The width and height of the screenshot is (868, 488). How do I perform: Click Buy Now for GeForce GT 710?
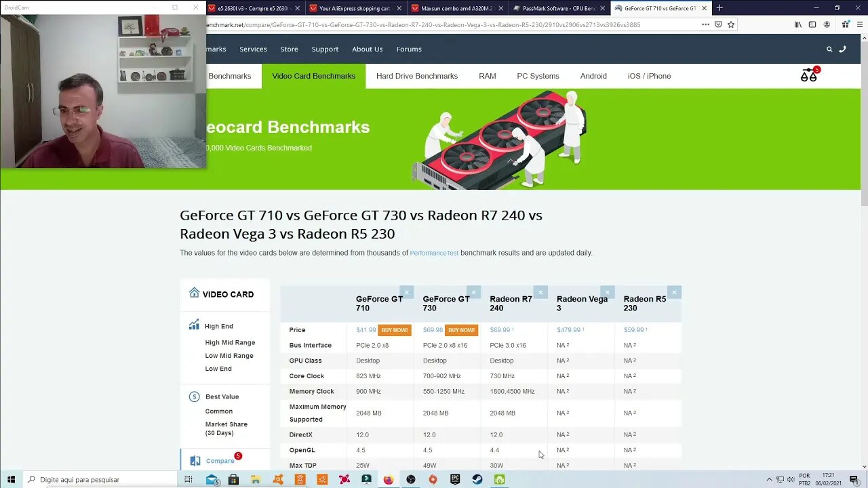[x=394, y=330]
